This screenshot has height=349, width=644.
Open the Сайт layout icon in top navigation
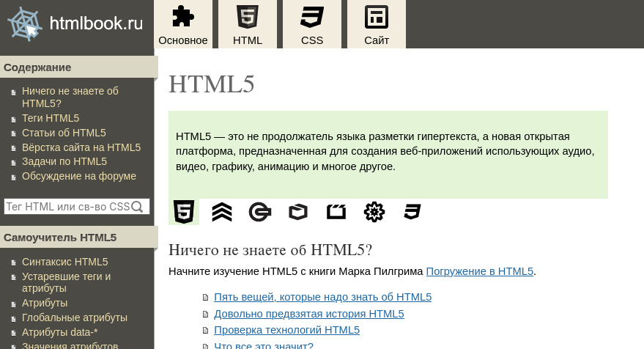(376, 16)
